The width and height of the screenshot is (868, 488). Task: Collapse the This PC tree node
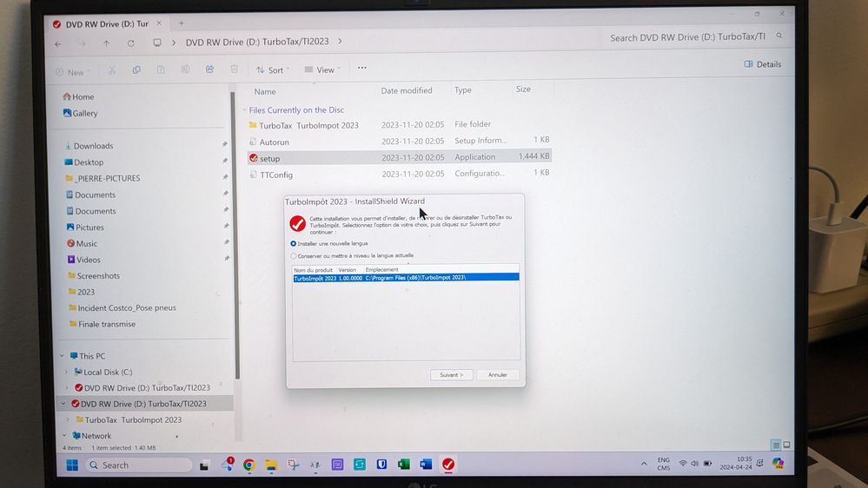(62, 356)
